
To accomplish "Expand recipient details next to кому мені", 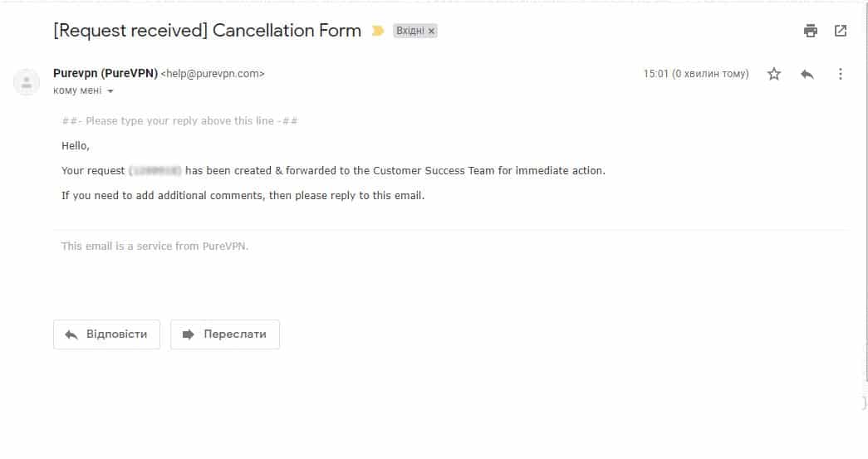I will 110,90.
